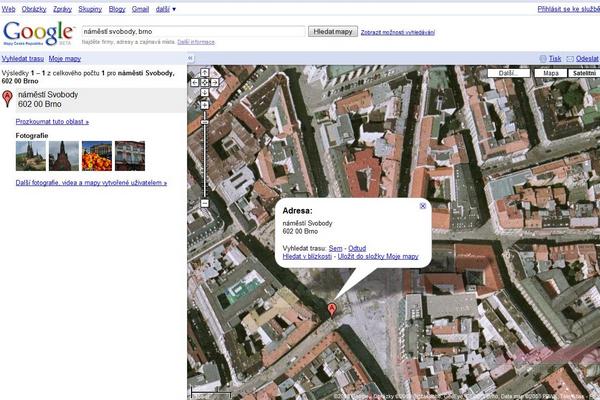The image size is (600, 400).
Task: Open Moje mapy link
Action: coord(65,59)
